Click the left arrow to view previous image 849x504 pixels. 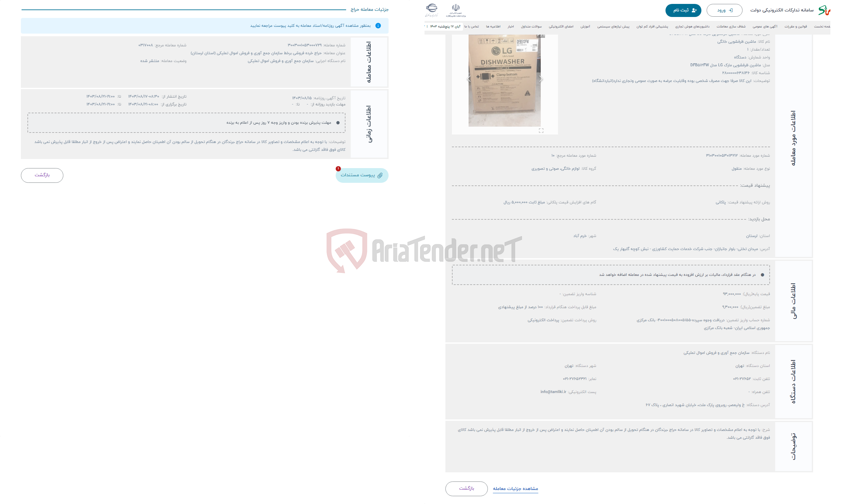coord(469,79)
